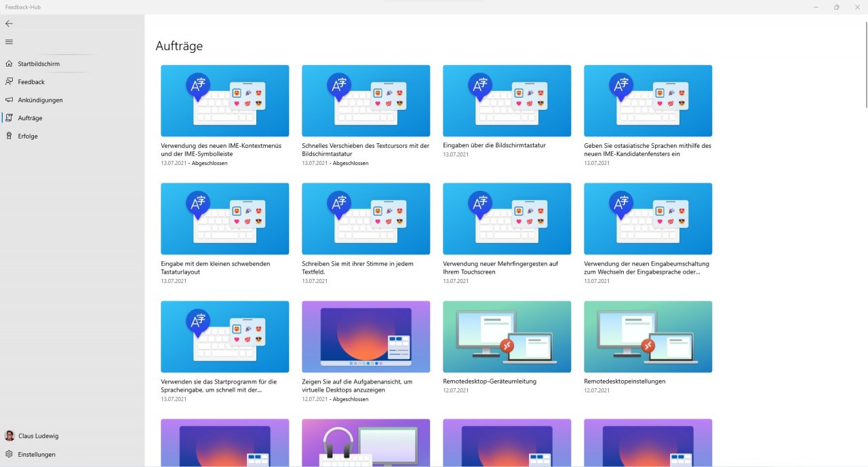Select the Remotedesktop-Geräteumleitung thumbnail
Image resolution: width=868 pixels, height=467 pixels.
[507, 337]
